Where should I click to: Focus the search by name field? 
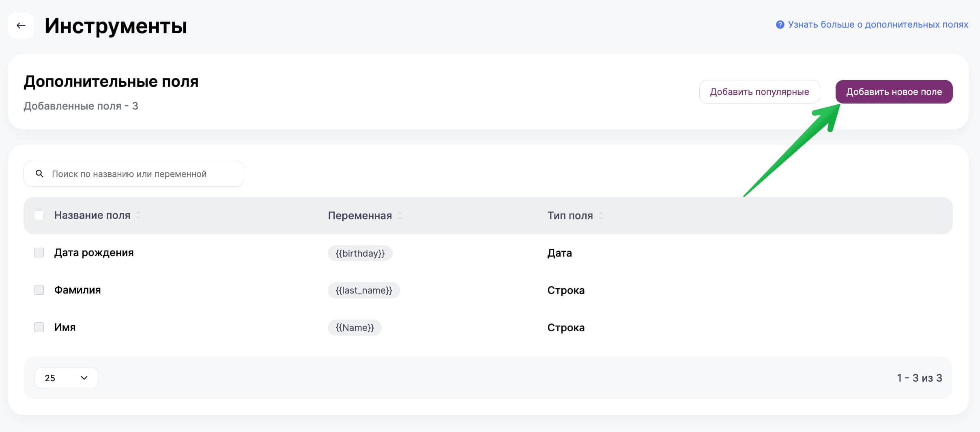142,174
